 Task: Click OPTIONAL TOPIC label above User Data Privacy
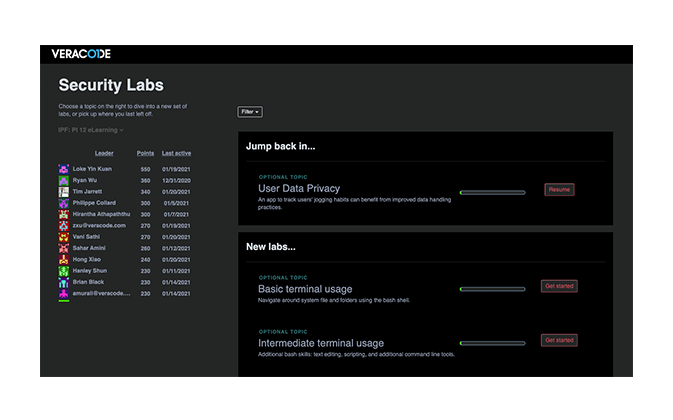pyautogui.click(x=283, y=177)
